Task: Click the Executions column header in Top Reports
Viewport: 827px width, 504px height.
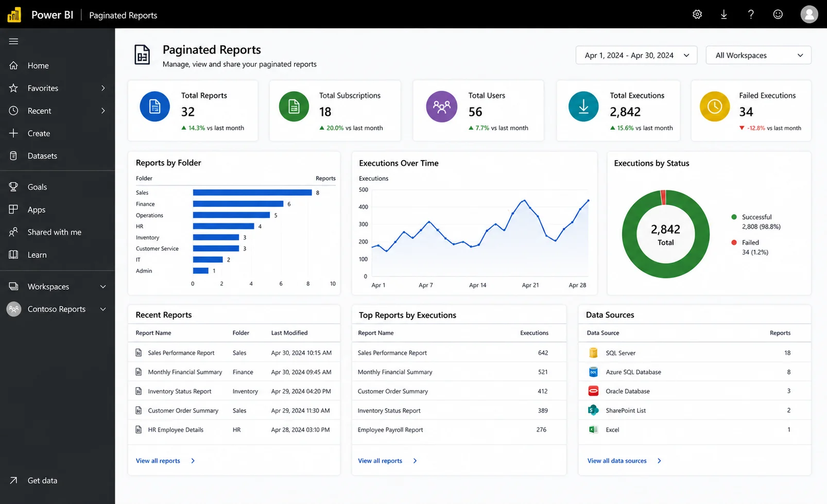Action: click(x=534, y=333)
